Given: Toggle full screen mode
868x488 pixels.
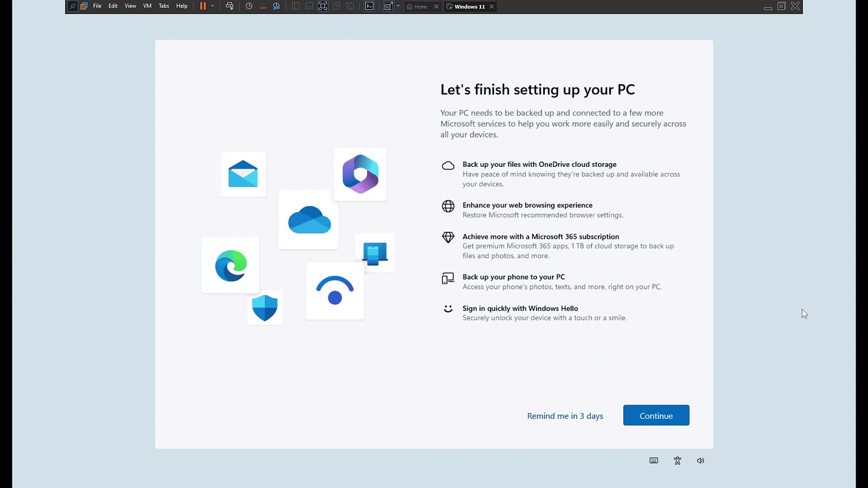Looking at the screenshot, I should 323,6.
